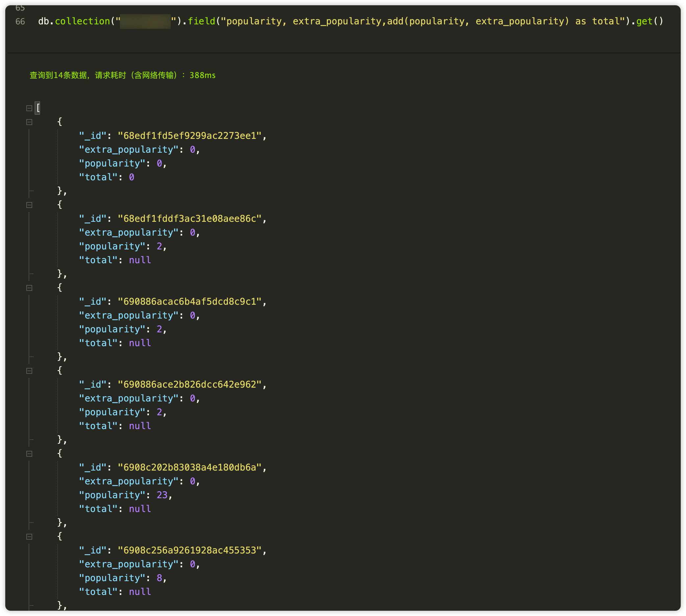Collapse object with id 68edf1fddf3ac31e08aee86c
The width and height of the screenshot is (686, 616).
29,205
